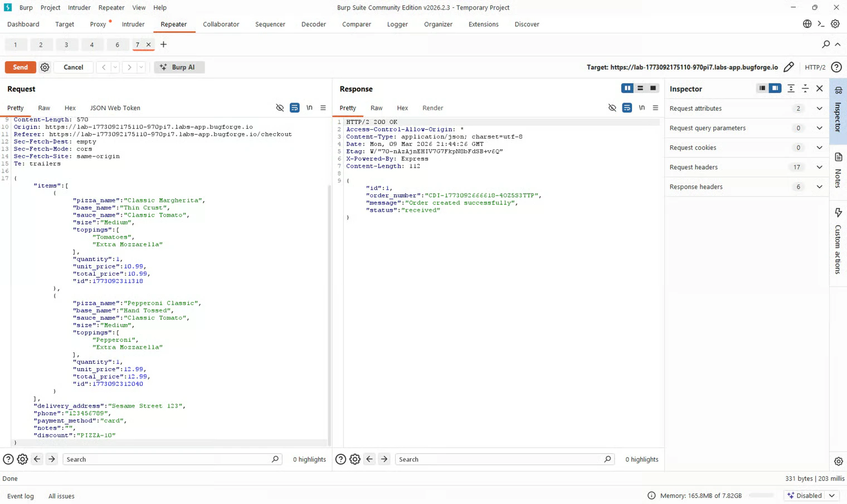The height and width of the screenshot is (504, 847).
Task: Select combined tabbed request/response layout
Action: click(653, 89)
